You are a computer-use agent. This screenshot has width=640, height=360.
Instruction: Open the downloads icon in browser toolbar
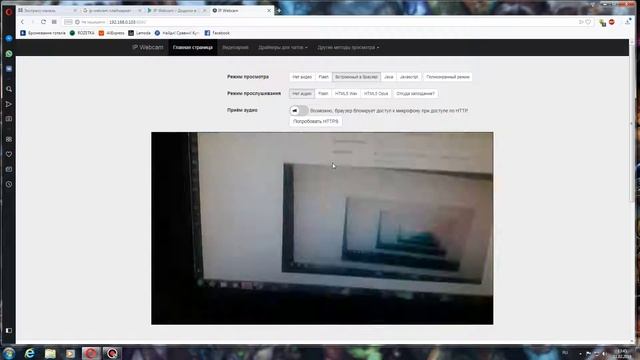(628, 22)
